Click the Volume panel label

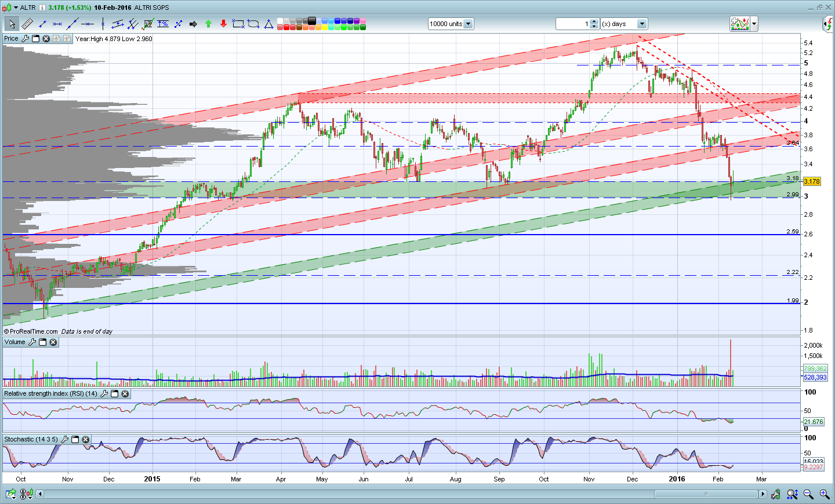click(x=15, y=342)
